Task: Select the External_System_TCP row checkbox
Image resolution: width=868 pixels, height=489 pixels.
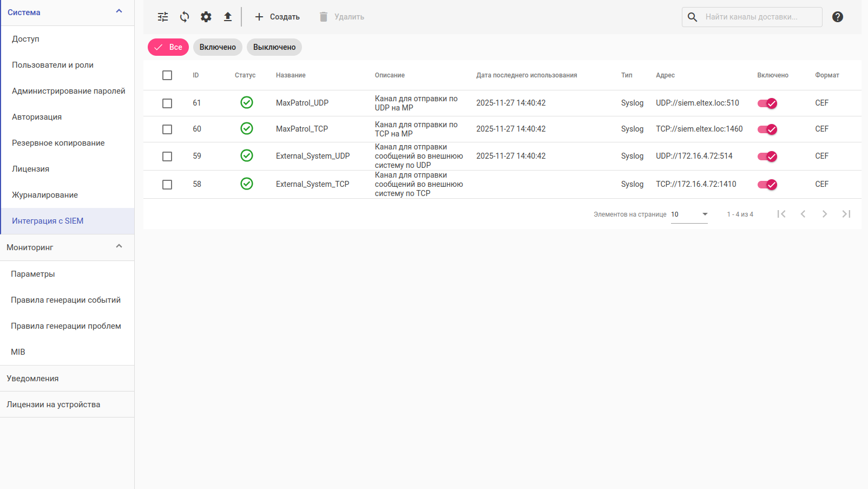Action: [167, 185]
